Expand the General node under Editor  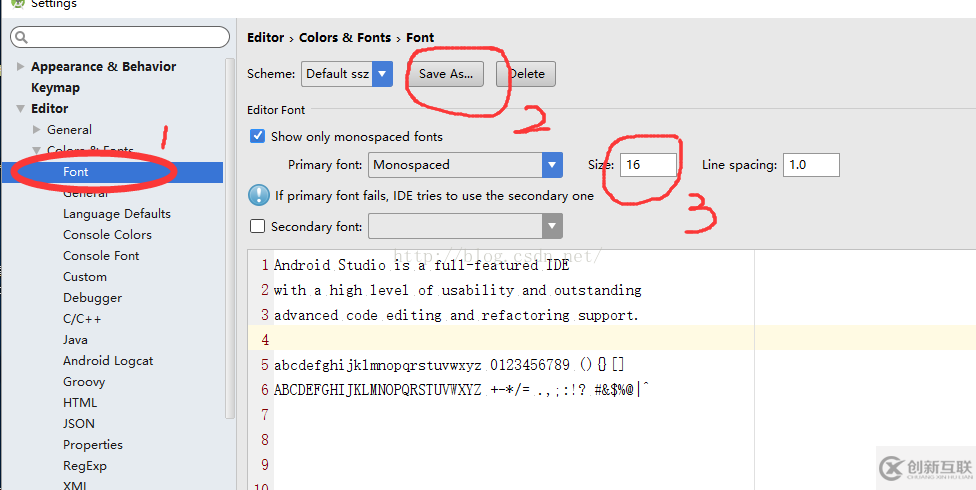37,130
